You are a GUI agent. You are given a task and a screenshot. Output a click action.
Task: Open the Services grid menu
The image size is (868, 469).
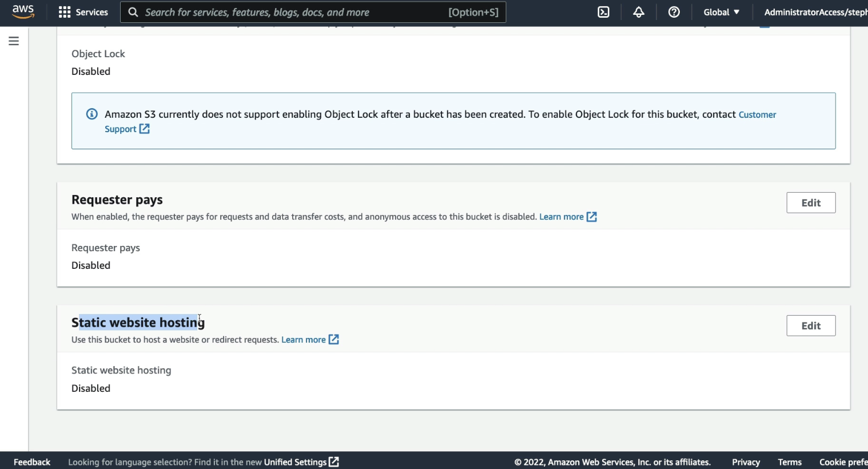[x=65, y=12]
